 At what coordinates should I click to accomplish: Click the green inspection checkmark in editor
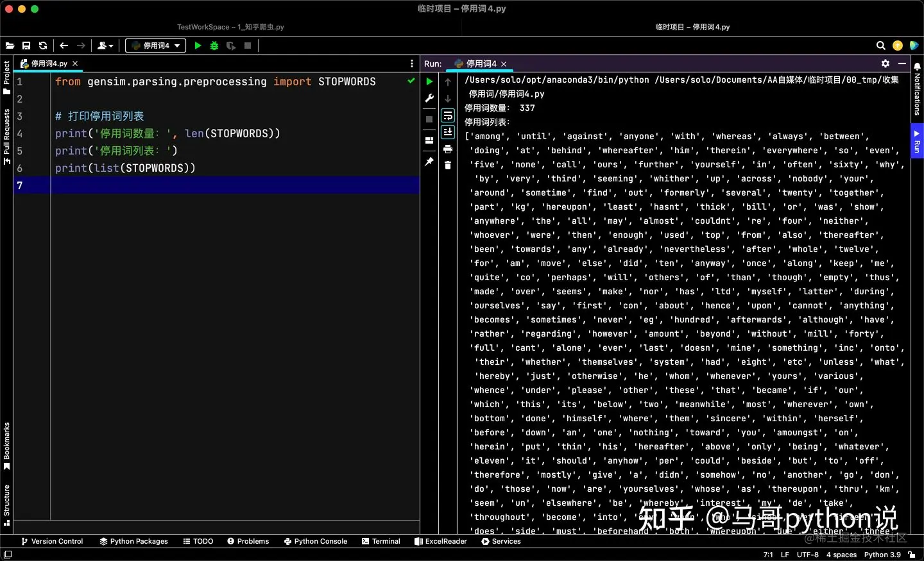click(411, 81)
